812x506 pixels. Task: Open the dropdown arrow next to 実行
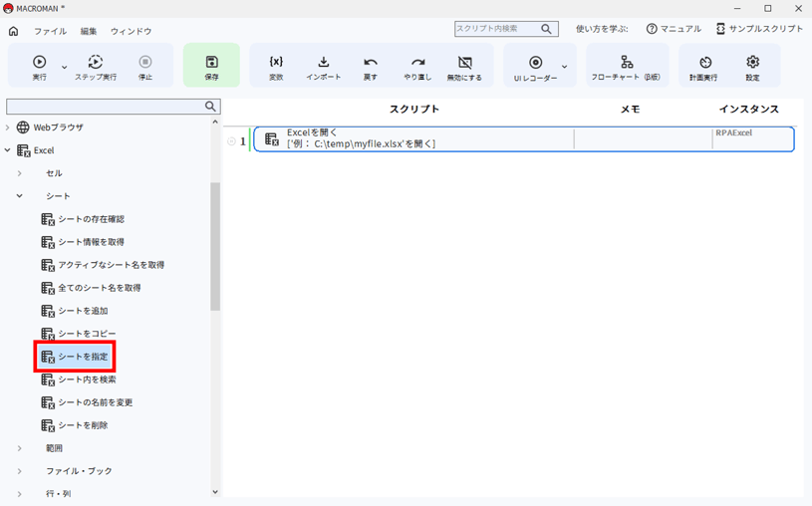(64, 67)
